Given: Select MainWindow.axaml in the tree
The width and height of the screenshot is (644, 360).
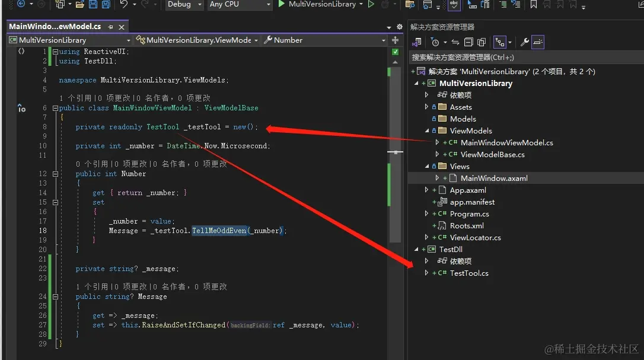Looking at the screenshot, I should click(494, 179).
